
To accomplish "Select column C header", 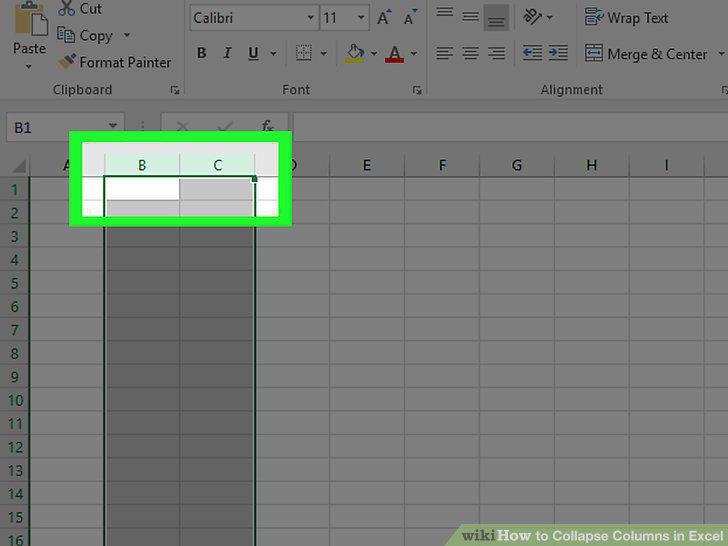I will click(x=217, y=165).
